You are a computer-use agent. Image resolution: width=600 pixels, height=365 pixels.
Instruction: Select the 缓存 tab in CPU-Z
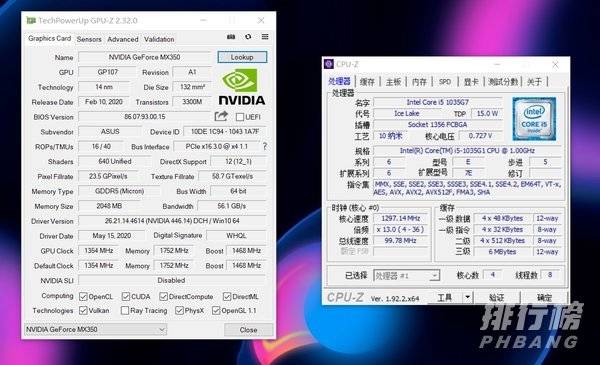coord(367,81)
